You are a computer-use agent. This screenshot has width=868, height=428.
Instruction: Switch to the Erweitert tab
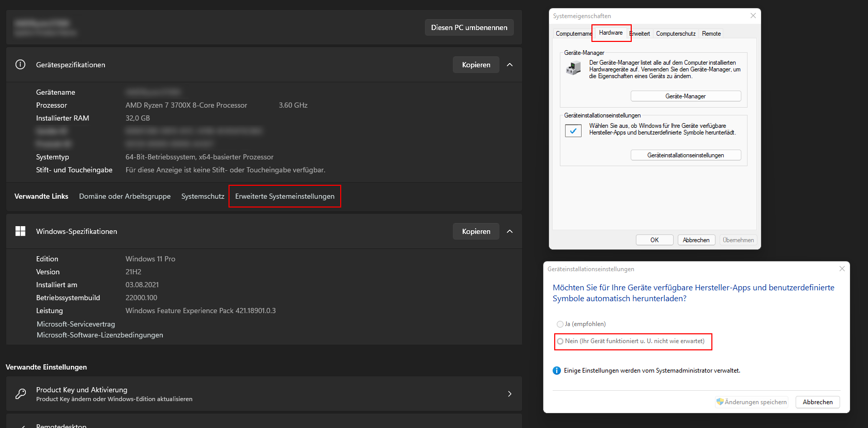click(640, 34)
